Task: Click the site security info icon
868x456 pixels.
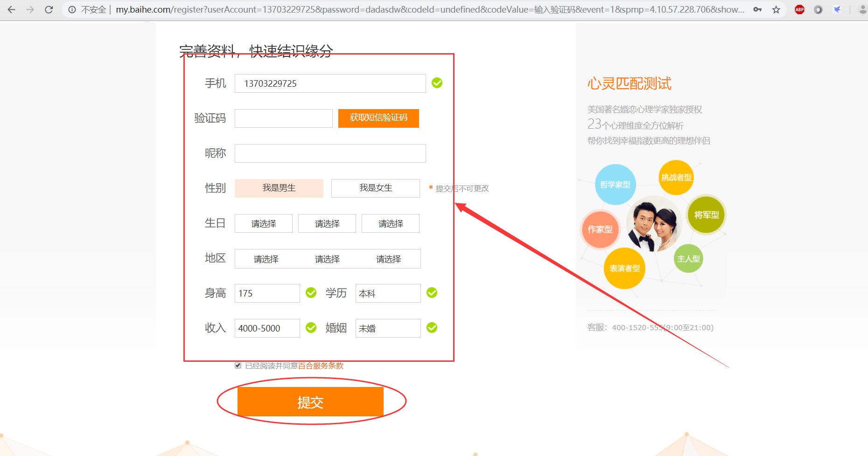Action: point(72,9)
